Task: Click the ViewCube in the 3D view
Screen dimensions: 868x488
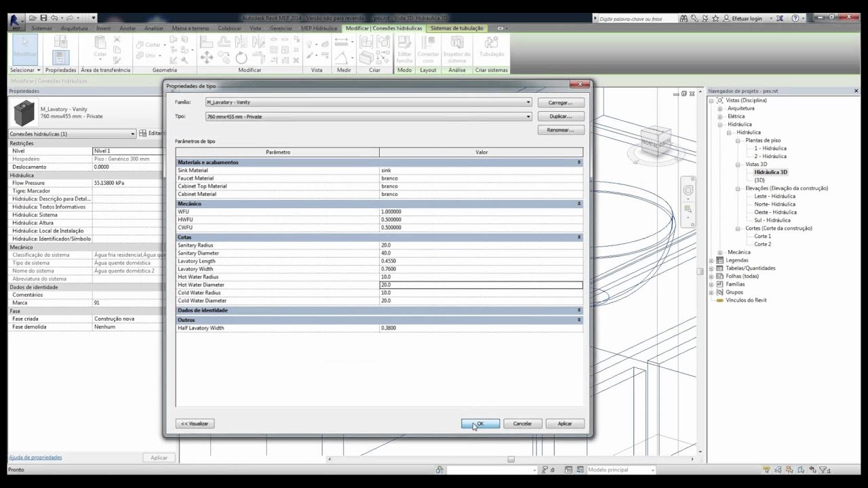Action: [655, 141]
